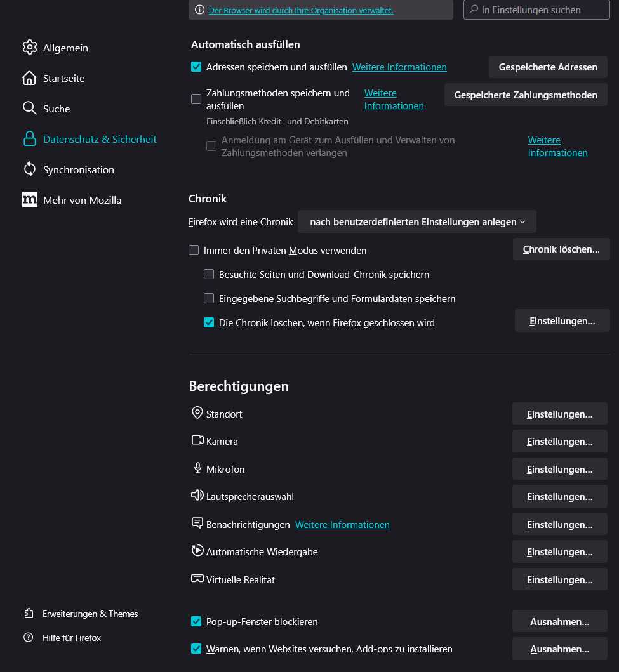Click the Suche magnifier icon in sidebar
This screenshot has width=619, height=672.
click(29, 109)
